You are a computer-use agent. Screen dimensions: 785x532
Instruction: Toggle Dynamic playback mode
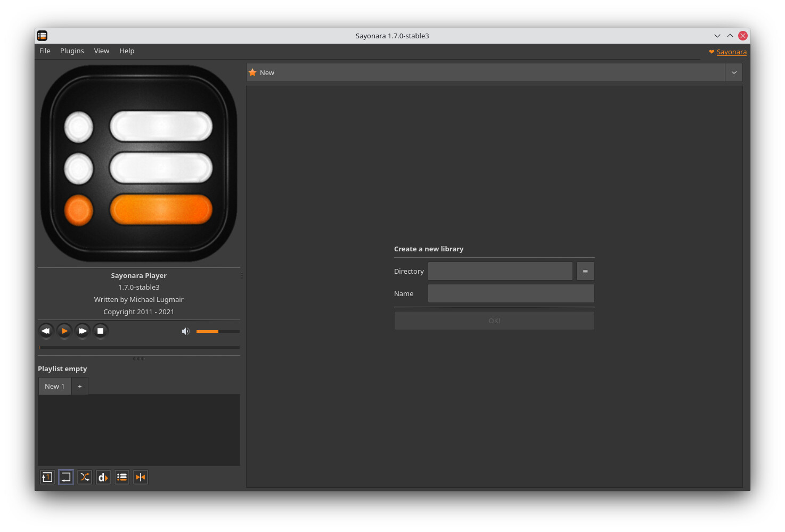click(x=103, y=477)
